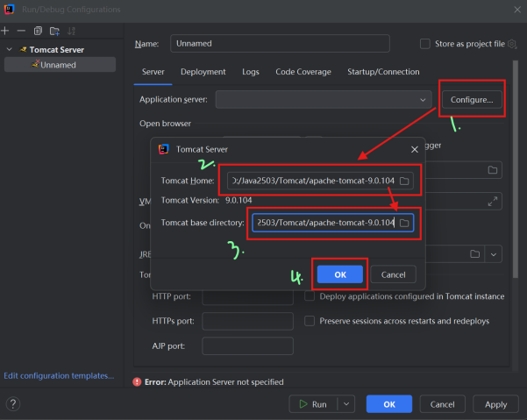Create a new folder via the folder-plus icon

(54, 31)
